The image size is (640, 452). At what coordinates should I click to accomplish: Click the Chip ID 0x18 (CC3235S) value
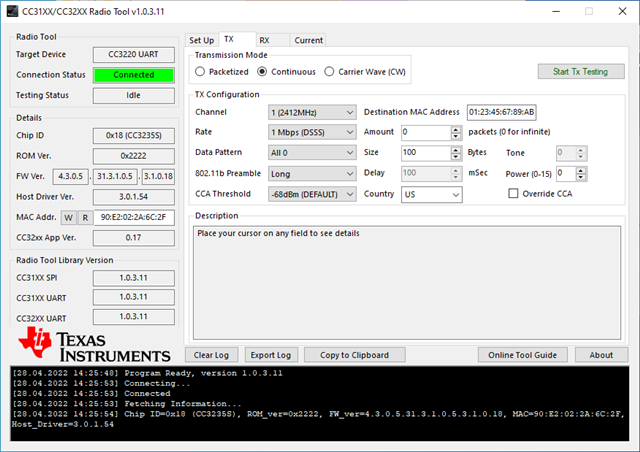click(133, 136)
